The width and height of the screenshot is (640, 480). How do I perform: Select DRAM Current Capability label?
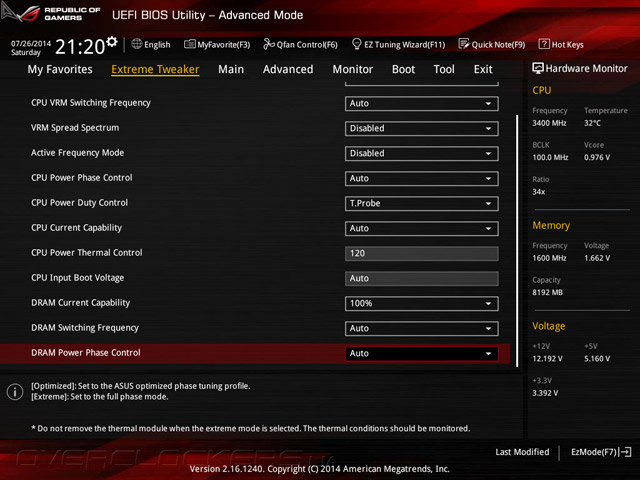tap(80, 302)
